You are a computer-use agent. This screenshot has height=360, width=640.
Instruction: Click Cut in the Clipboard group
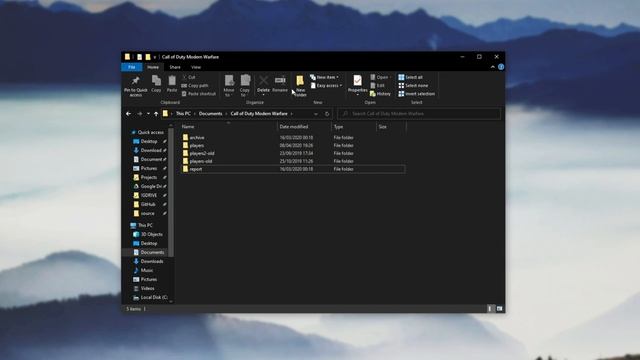pos(189,77)
